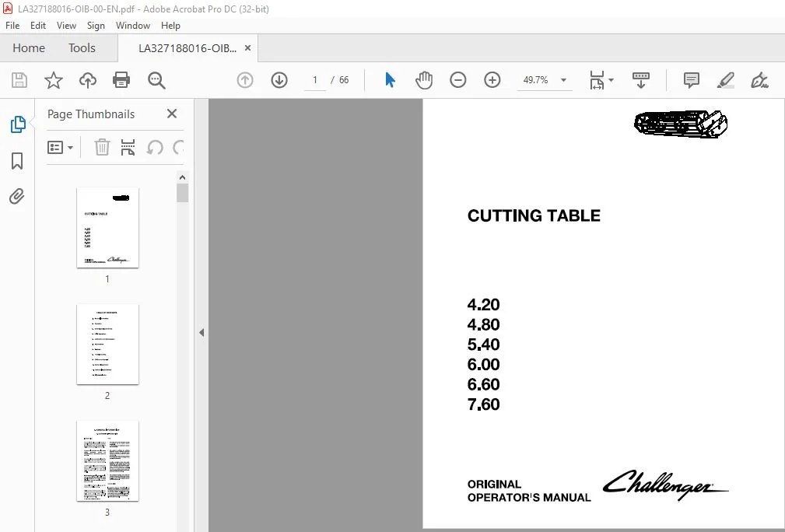Toggle Page Thumbnails panel icon
Screen dimensions: 785x532
[18, 124]
